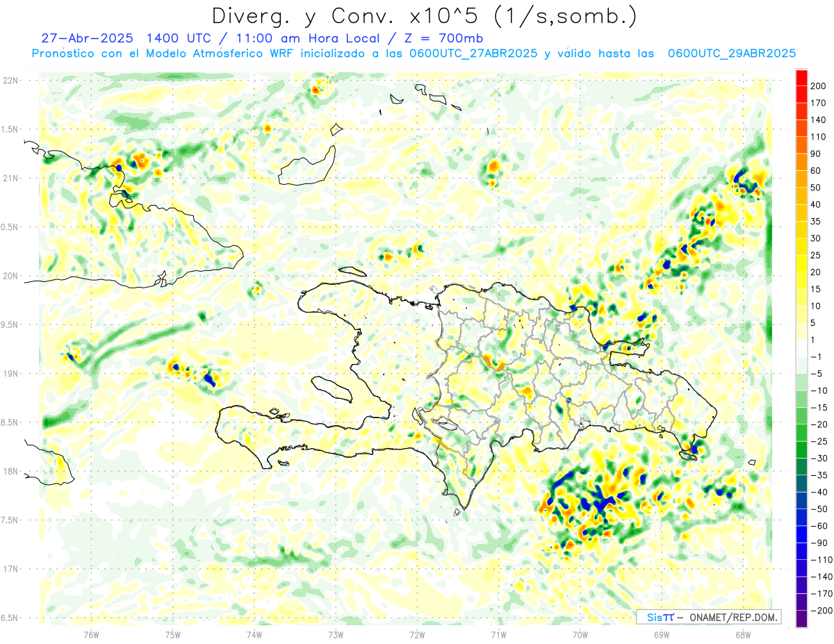
Task: Click colorbar label '-200' at bottom
Action: (821, 611)
